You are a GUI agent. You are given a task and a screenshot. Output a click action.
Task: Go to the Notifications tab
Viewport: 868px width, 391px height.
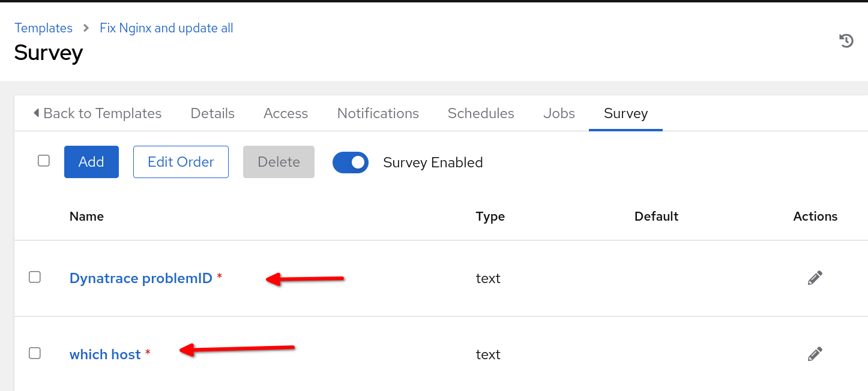tap(378, 113)
